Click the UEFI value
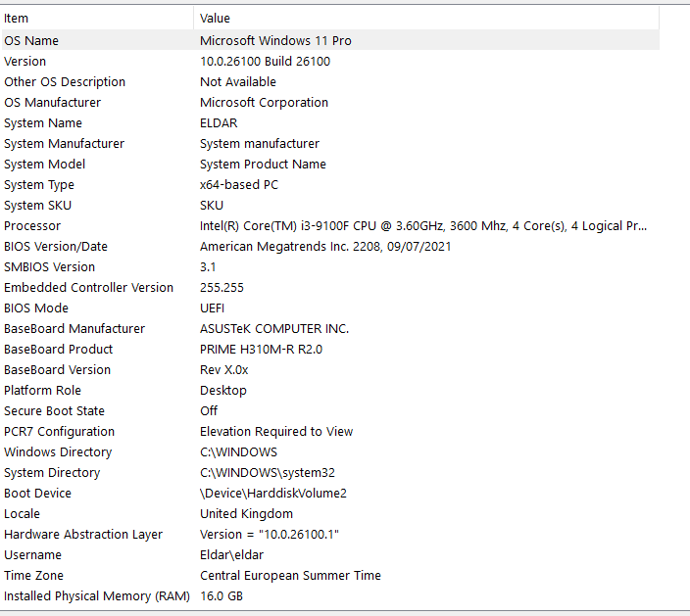 [212, 308]
